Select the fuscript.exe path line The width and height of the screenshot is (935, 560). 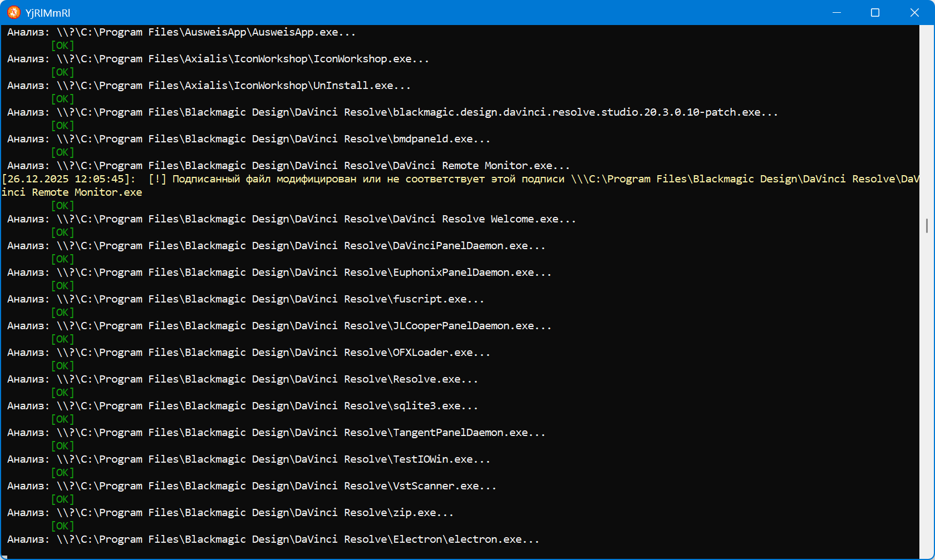[245, 299]
